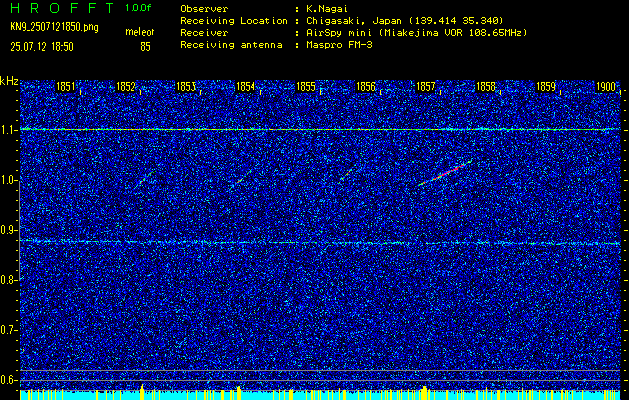
Task: Click the faint meteor echo near 1852
Action: (x=145, y=179)
